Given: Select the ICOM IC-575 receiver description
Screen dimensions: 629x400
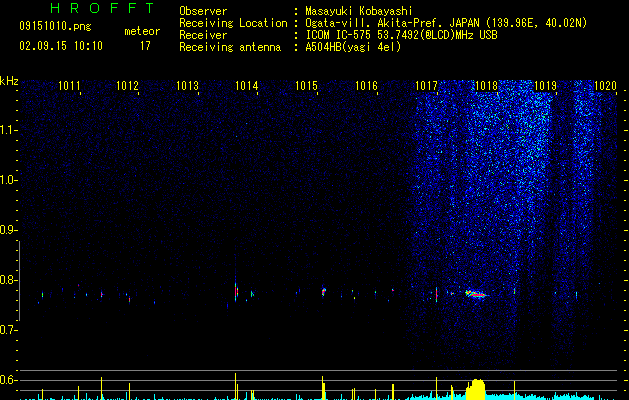Looking at the screenshot, I should tap(401, 35).
